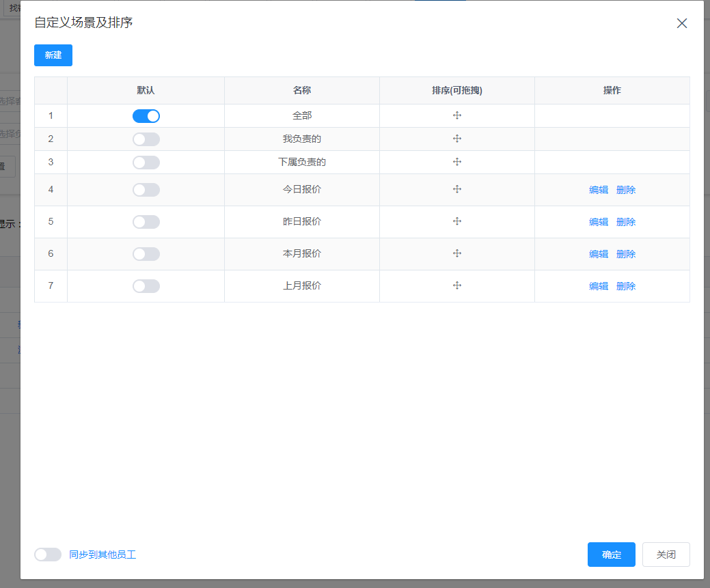Click drag handle icon for 我负责的 row
710x588 pixels.
pyautogui.click(x=457, y=139)
